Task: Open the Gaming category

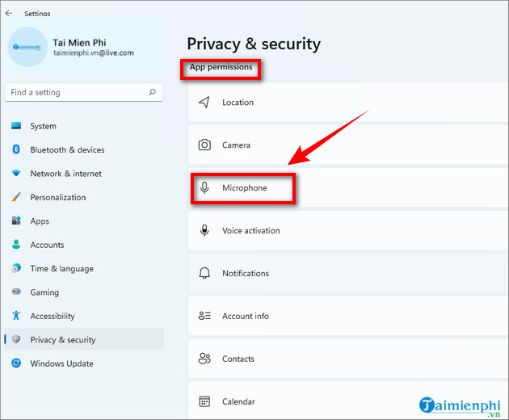Action: [x=84, y=292]
